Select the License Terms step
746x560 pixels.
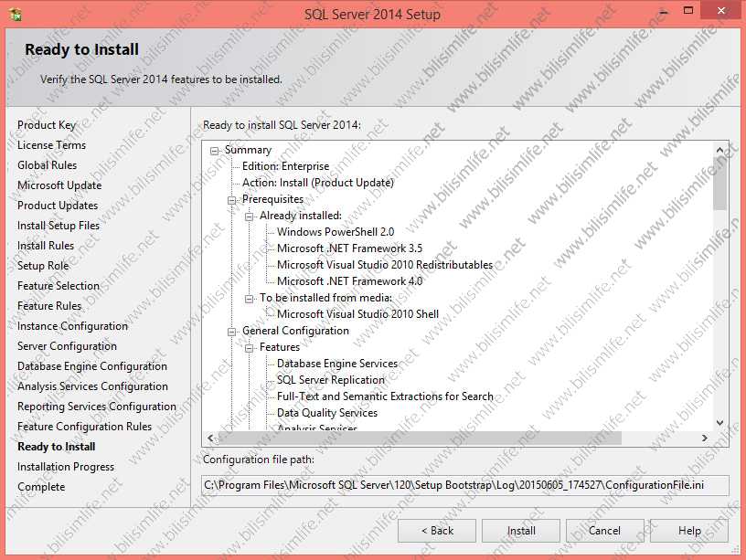click(x=51, y=145)
